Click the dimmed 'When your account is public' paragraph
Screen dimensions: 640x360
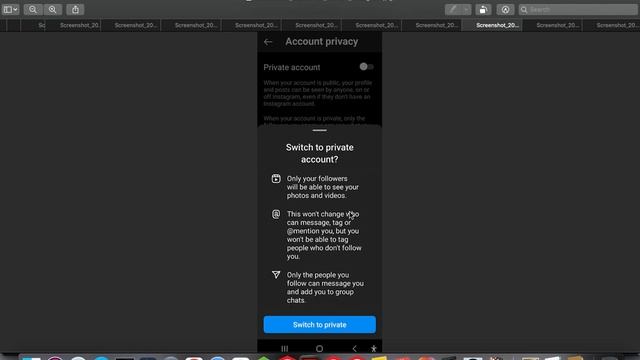point(318,93)
